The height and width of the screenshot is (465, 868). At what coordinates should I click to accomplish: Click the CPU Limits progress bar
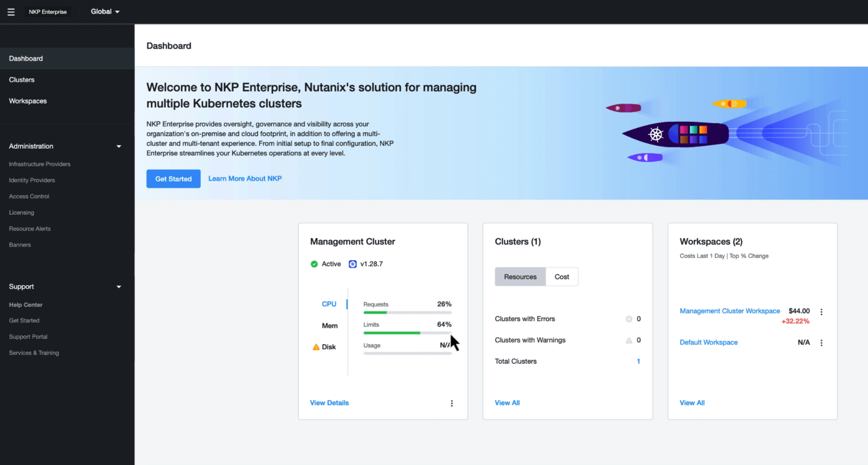coord(407,333)
